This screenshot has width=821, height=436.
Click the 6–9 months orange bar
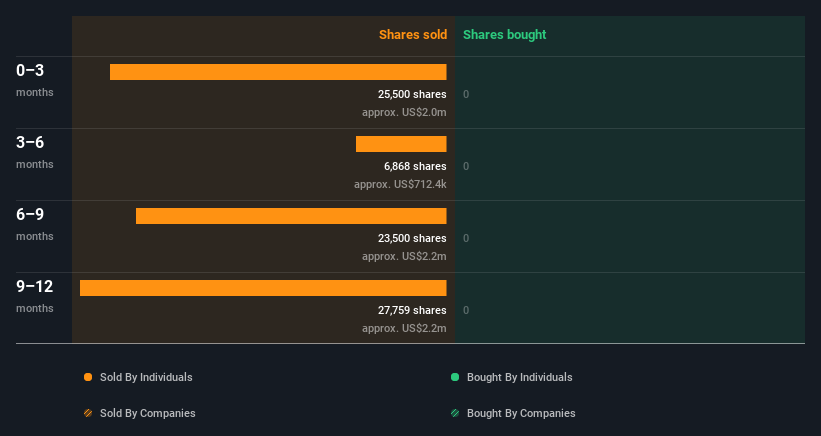(291, 216)
